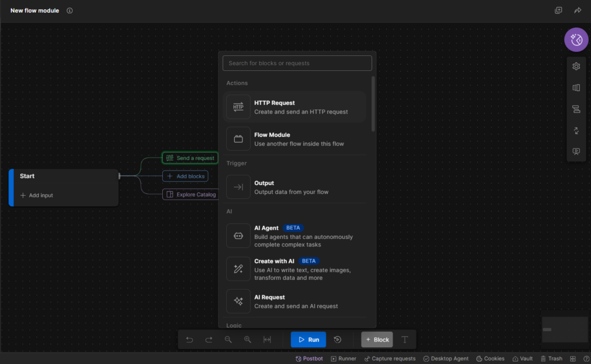Zoom out using the magnifier minus icon
Viewport: 591px width, 364px height.
coord(229,340)
